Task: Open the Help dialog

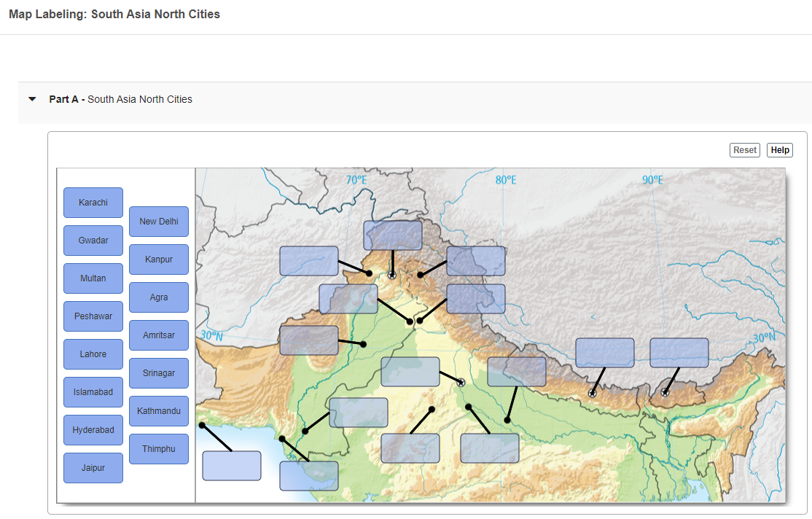Action: click(779, 149)
